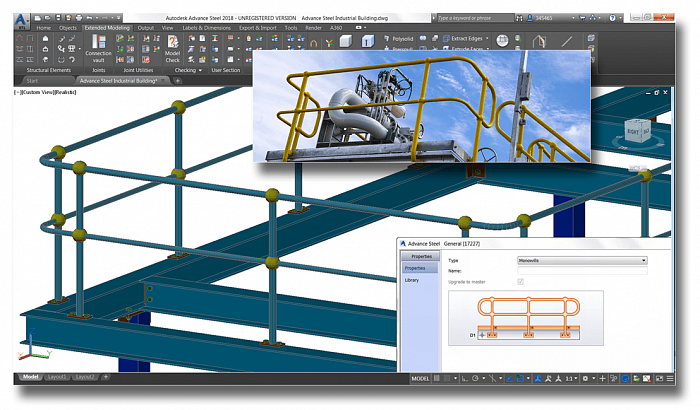Image resolution: width=700 pixels, height=410 pixels.
Task: Click the Structural Elements panel title
Action: (x=48, y=70)
